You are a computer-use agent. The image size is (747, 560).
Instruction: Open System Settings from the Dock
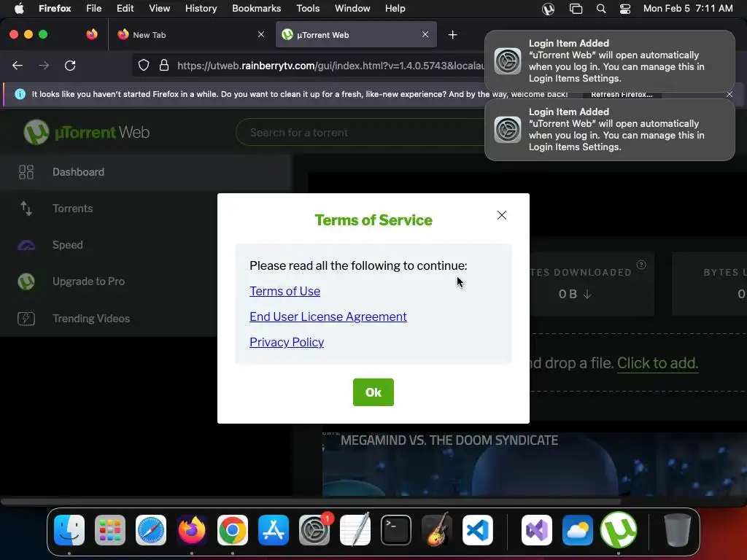(314, 530)
